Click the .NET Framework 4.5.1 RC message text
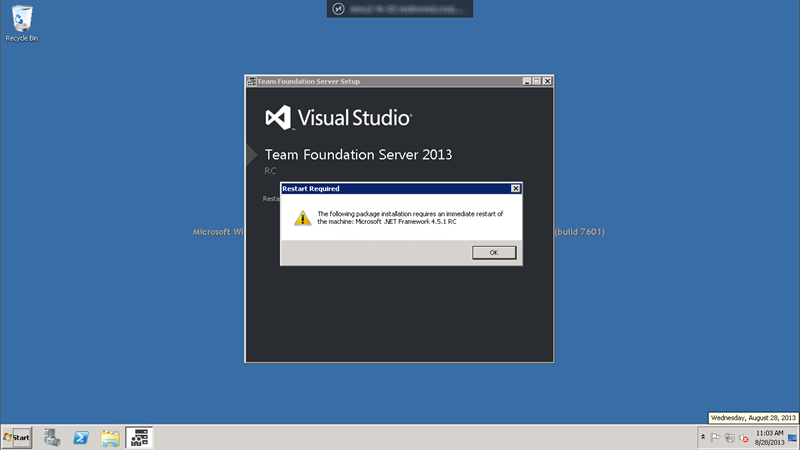The image size is (800, 450). pyautogui.click(x=410, y=218)
